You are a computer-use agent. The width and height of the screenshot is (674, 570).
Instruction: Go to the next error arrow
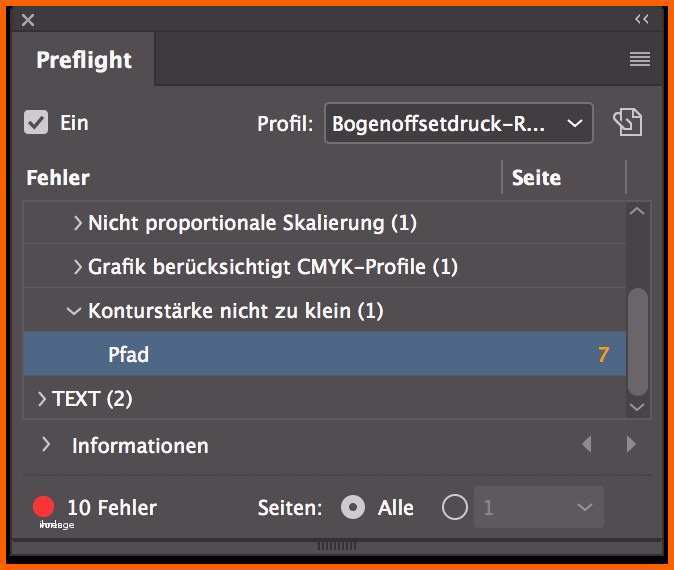tap(631, 444)
